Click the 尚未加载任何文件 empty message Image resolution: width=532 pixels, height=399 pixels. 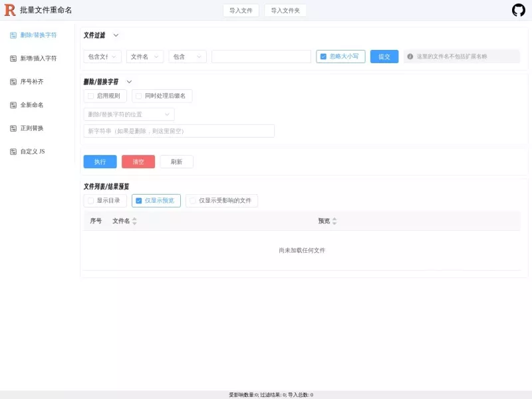point(302,251)
